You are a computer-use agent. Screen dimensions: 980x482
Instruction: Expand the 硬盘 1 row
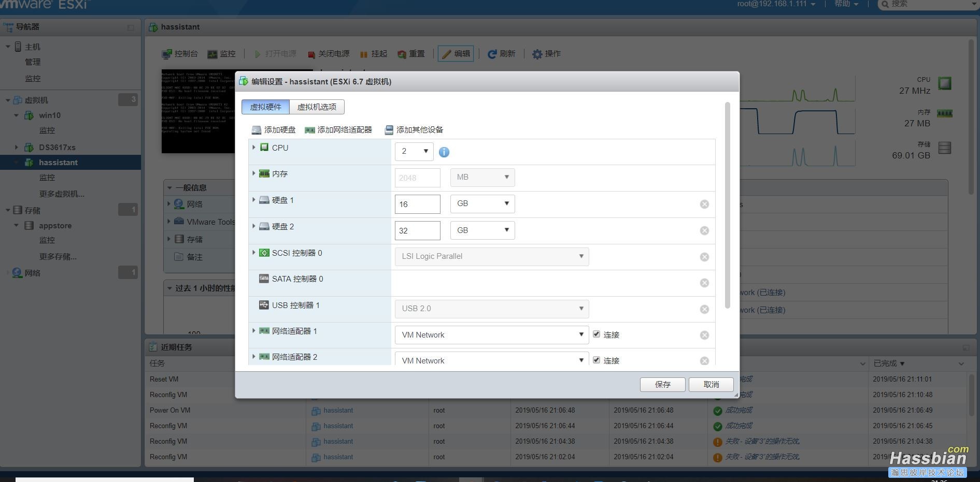pos(254,200)
